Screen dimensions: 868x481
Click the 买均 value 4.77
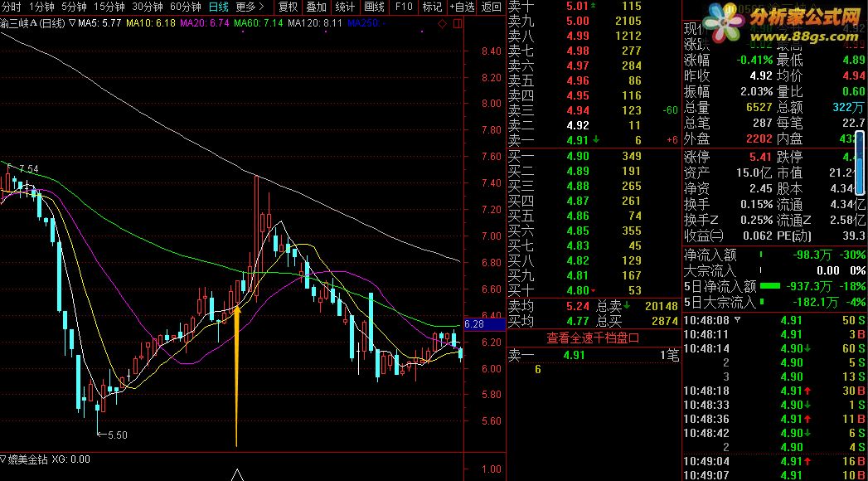577,321
